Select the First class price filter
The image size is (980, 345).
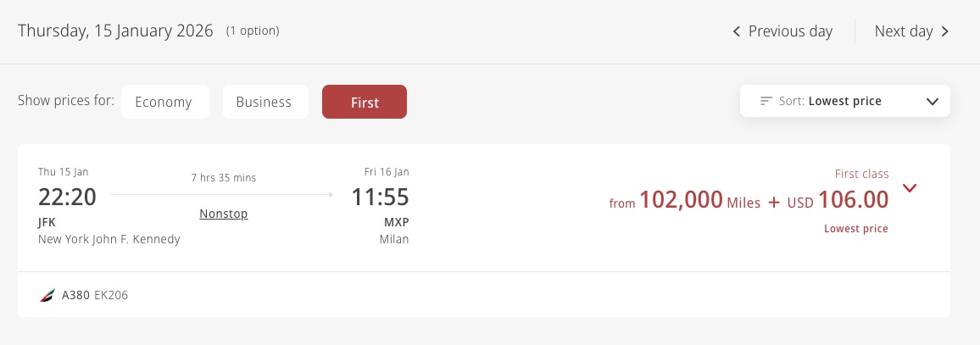coord(365,102)
